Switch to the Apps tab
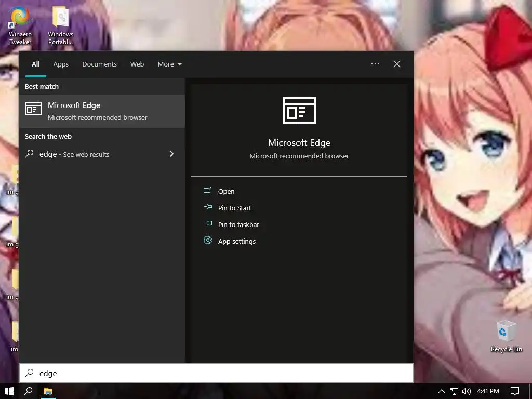This screenshot has width=532, height=399. coord(61,64)
